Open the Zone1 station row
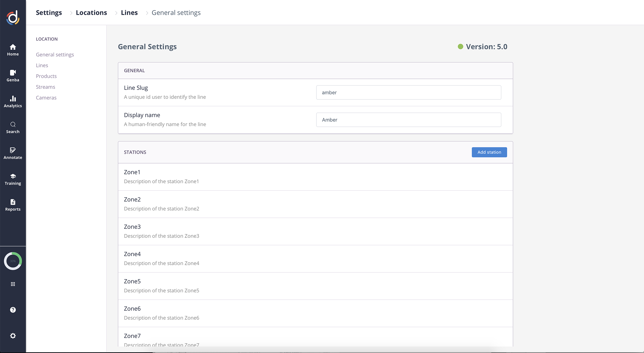 316,177
